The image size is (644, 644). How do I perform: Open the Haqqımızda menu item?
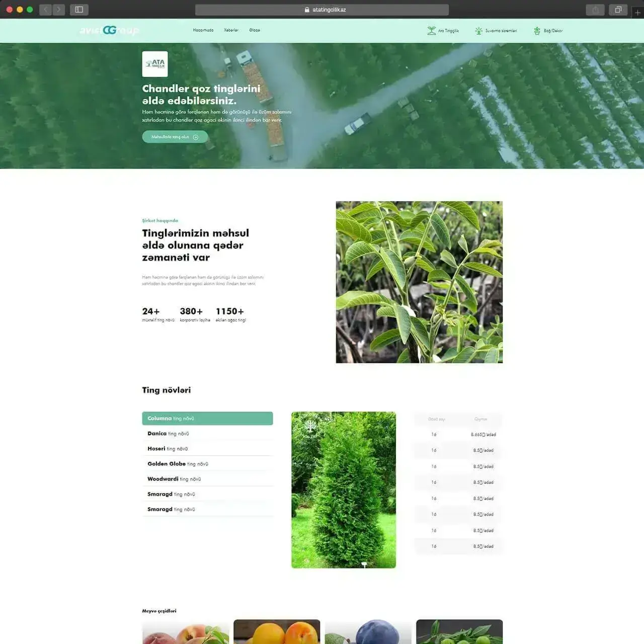[203, 30]
